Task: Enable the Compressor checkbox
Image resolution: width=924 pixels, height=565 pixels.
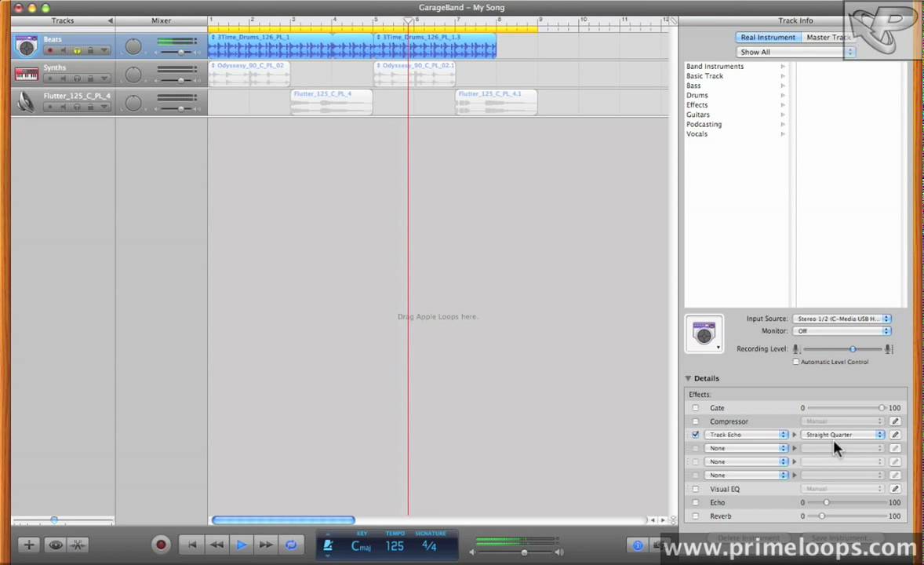Action: 696,421
